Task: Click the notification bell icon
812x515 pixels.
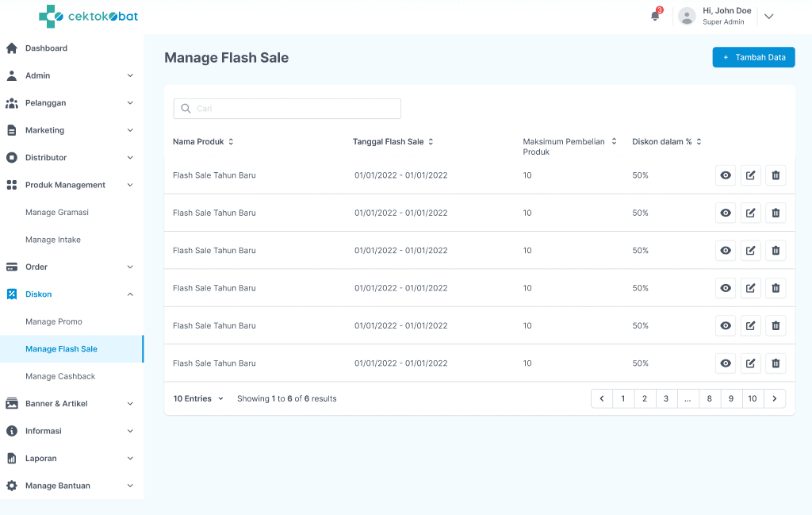Action: [x=655, y=16]
